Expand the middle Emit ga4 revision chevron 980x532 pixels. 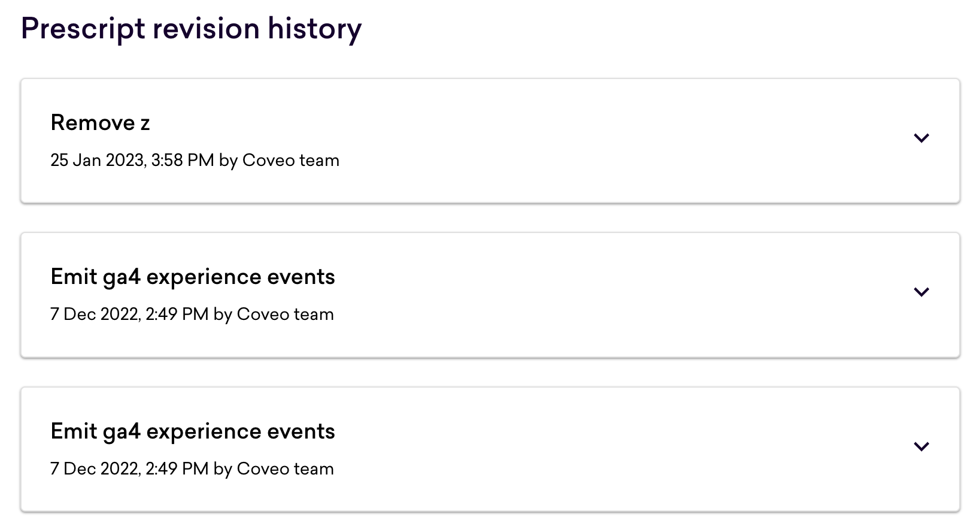point(921,292)
